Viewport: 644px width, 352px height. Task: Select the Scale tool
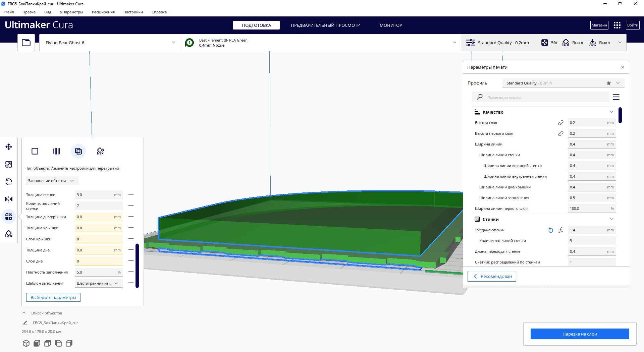pos(9,164)
